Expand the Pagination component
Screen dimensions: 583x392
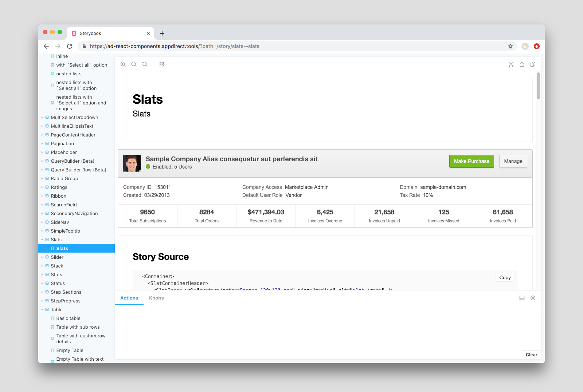tap(62, 143)
